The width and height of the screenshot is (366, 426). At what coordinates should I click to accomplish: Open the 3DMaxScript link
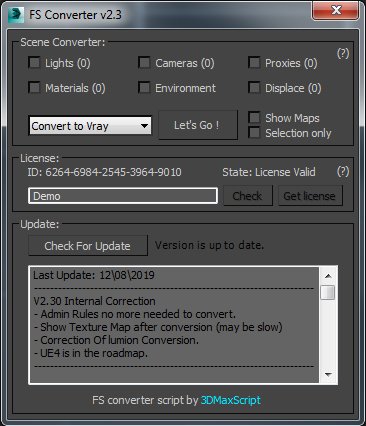click(x=230, y=400)
